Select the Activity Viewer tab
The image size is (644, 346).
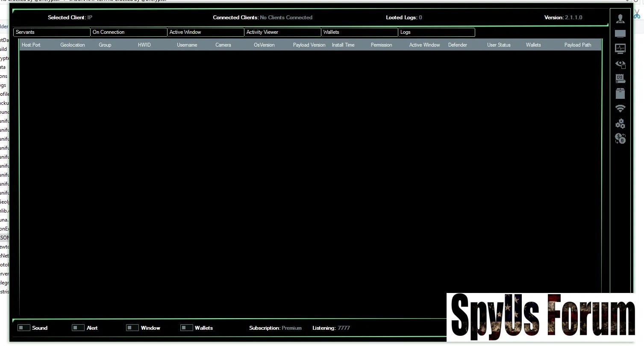click(x=282, y=32)
